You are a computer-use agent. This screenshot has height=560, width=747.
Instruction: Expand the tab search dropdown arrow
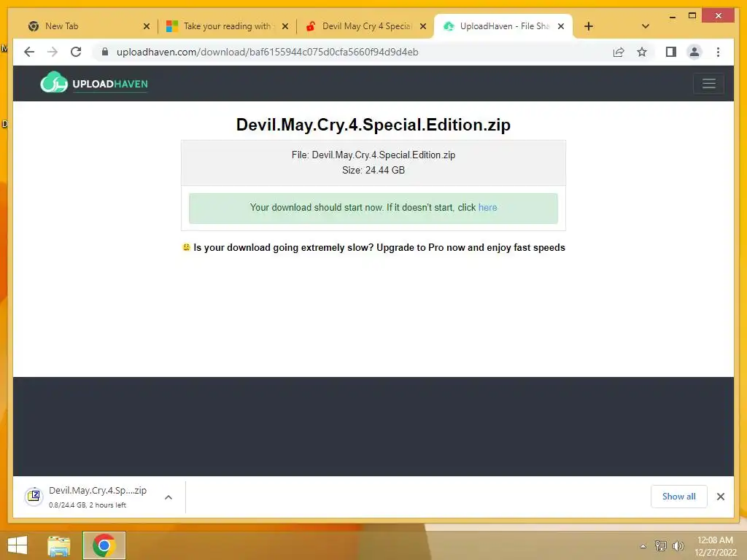point(646,26)
